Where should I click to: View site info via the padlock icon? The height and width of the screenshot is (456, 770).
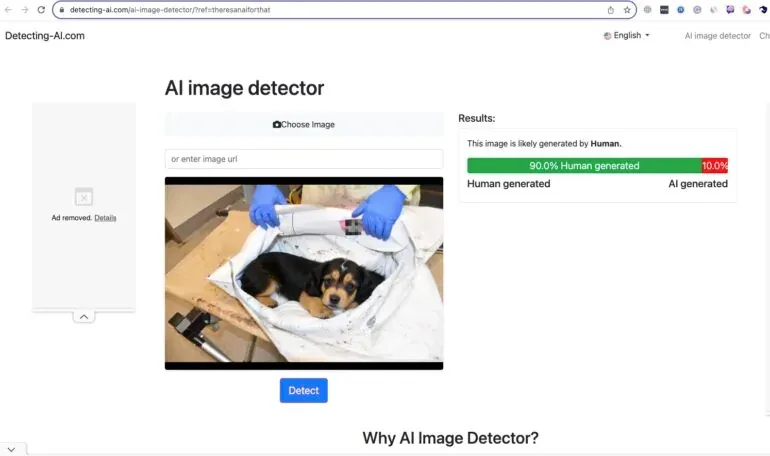tap(62, 10)
